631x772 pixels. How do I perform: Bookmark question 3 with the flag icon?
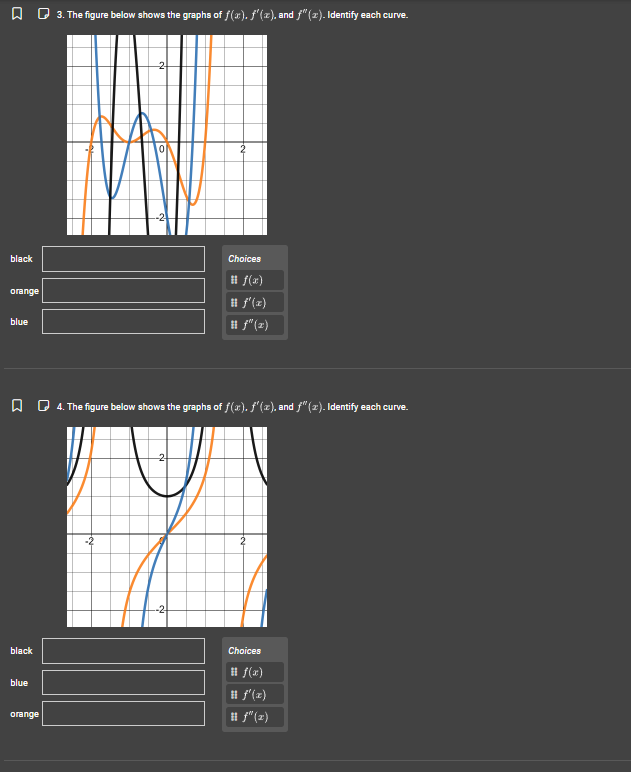point(16,14)
